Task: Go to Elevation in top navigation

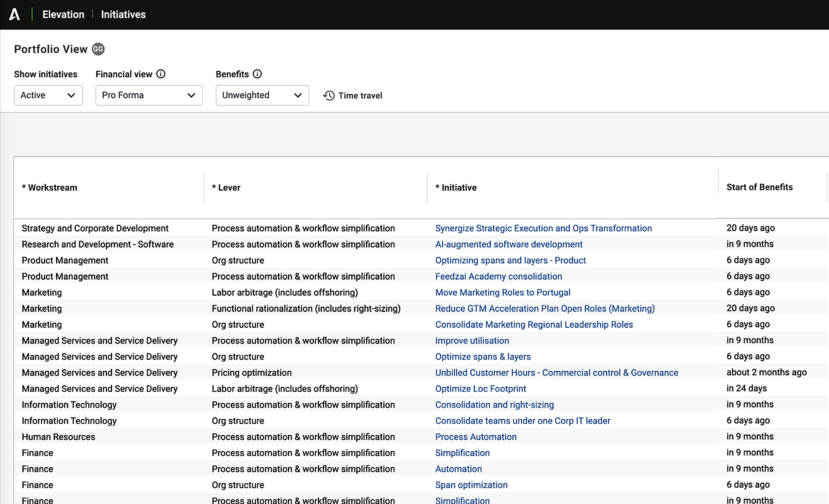Action: click(63, 14)
